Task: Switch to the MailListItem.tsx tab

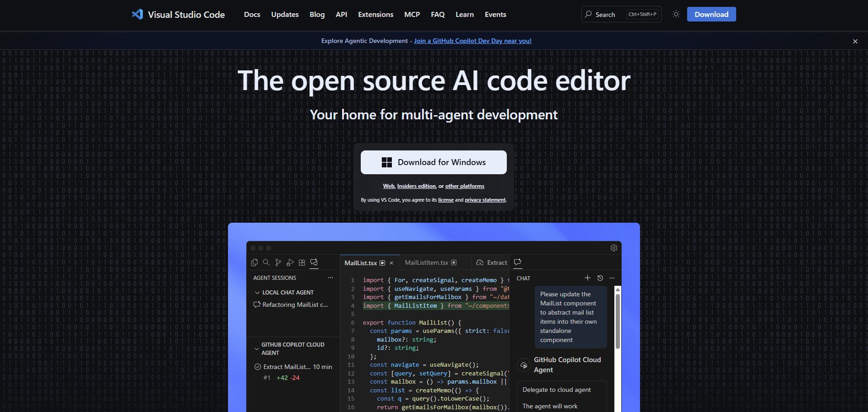Action: pos(426,263)
